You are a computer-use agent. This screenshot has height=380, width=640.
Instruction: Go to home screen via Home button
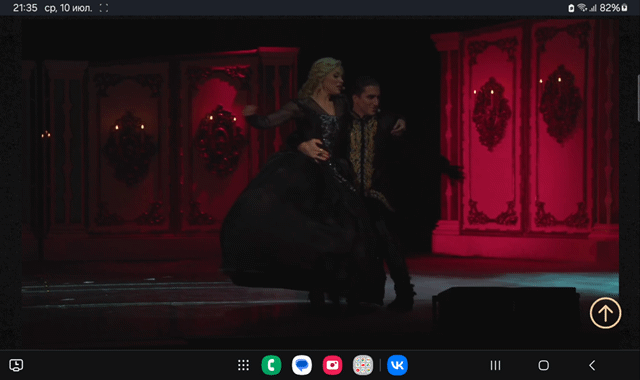tap(543, 365)
